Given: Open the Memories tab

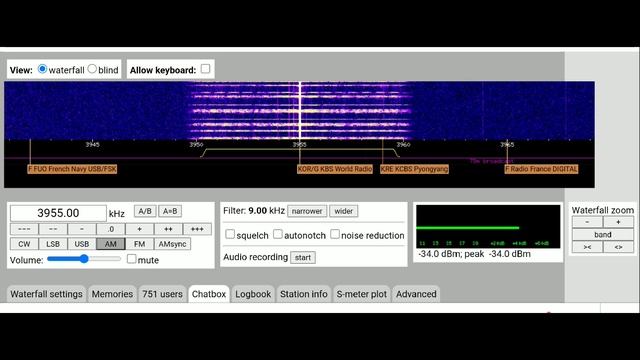Looking at the screenshot, I should [112, 294].
